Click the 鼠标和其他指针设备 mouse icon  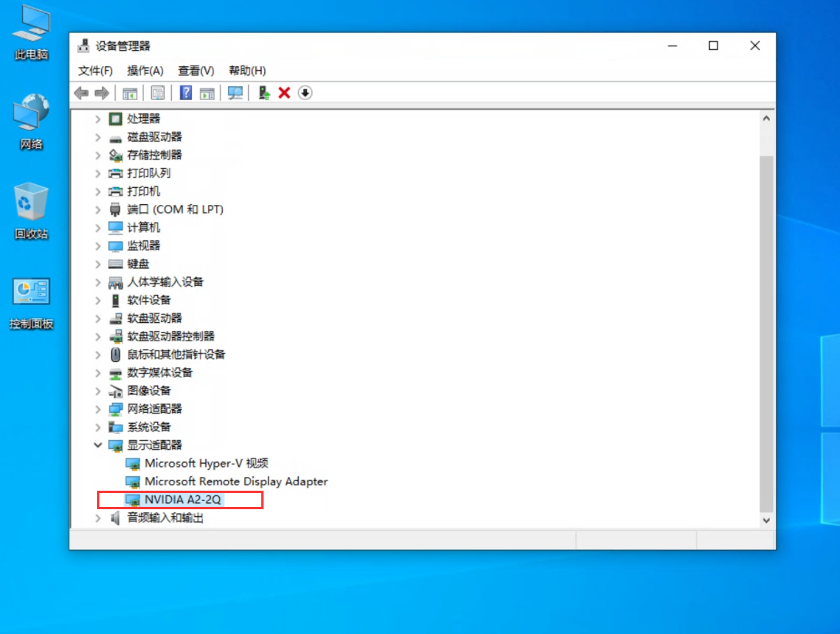[115, 354]
